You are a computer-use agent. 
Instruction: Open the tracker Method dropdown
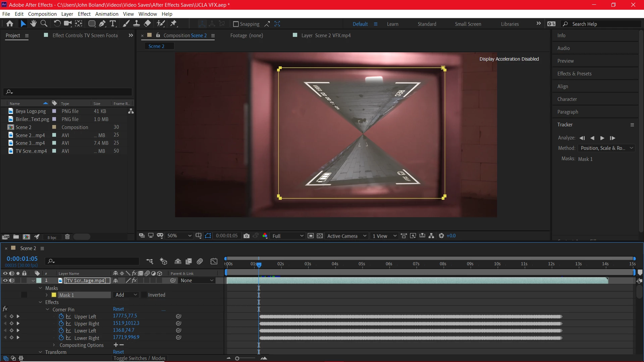pos(606,148)
